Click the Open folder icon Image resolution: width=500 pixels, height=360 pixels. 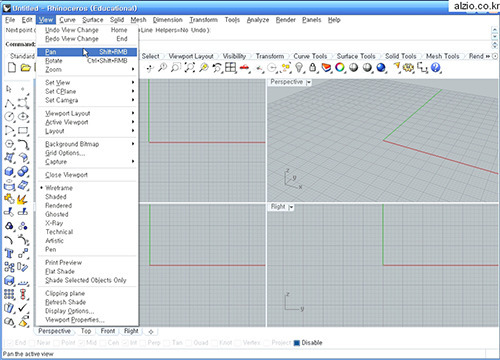[x=25, y=68]
